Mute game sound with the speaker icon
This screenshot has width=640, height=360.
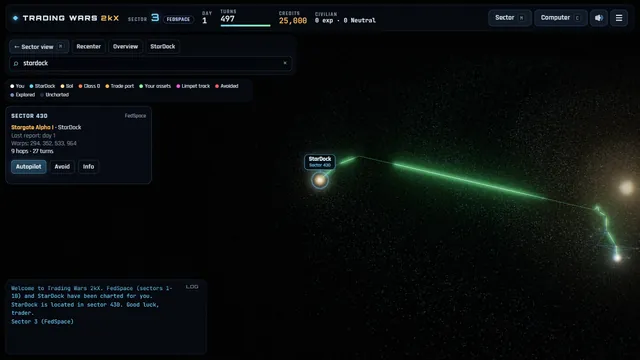(599, 18)
